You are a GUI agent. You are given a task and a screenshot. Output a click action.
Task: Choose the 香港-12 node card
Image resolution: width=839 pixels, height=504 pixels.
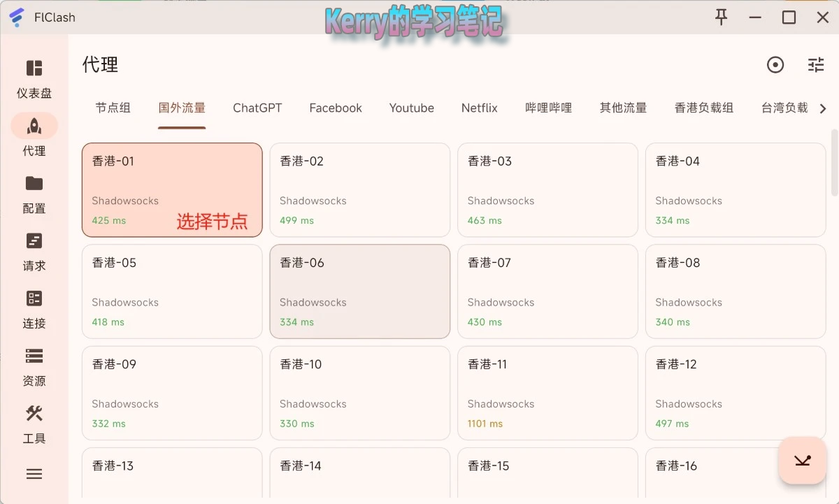coord(736,393)
